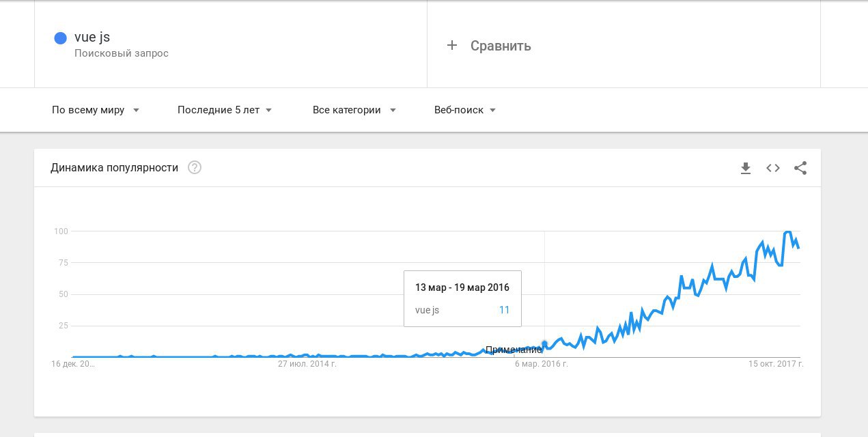868x437 pixels.
Task: Click the highlighted data point on the line
Action: (x=544, y=344)
